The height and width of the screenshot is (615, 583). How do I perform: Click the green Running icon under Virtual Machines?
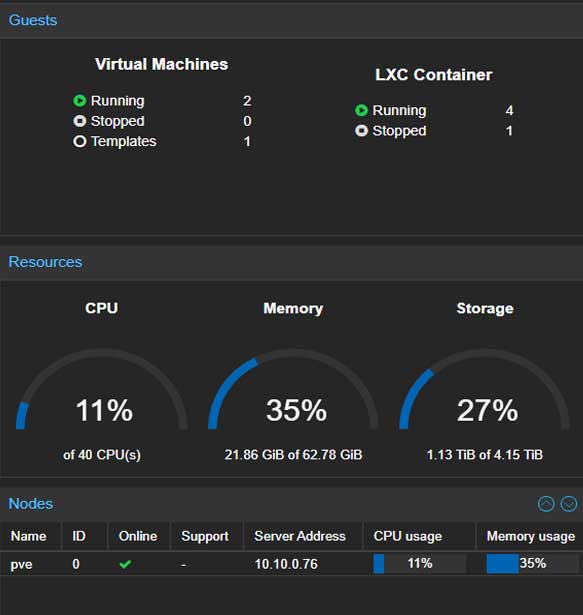pyautogui.click(x=80, y=101)
